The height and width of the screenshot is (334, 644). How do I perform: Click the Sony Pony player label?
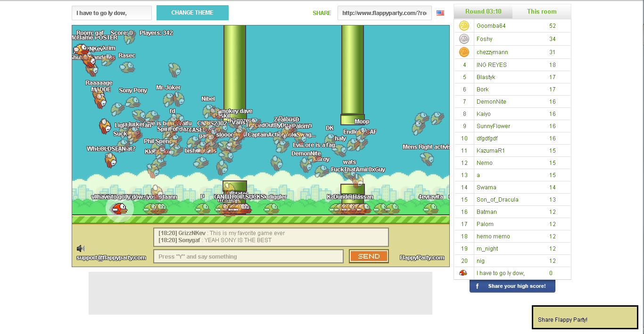click(133, 90)
